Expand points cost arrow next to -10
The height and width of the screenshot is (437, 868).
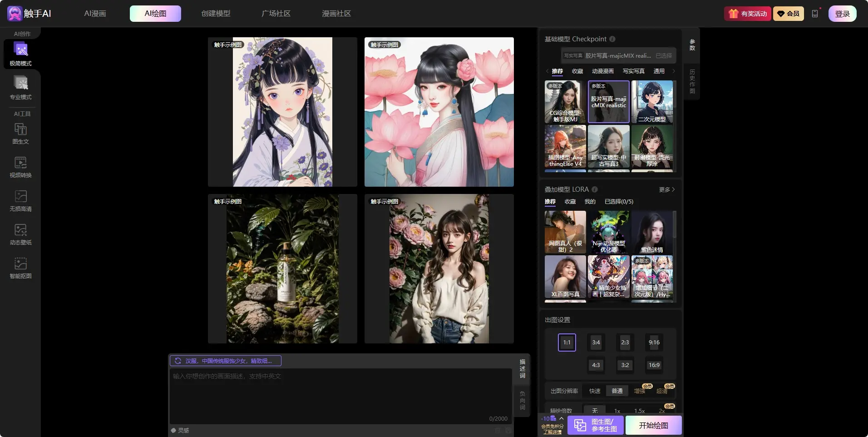click(562, 418)
